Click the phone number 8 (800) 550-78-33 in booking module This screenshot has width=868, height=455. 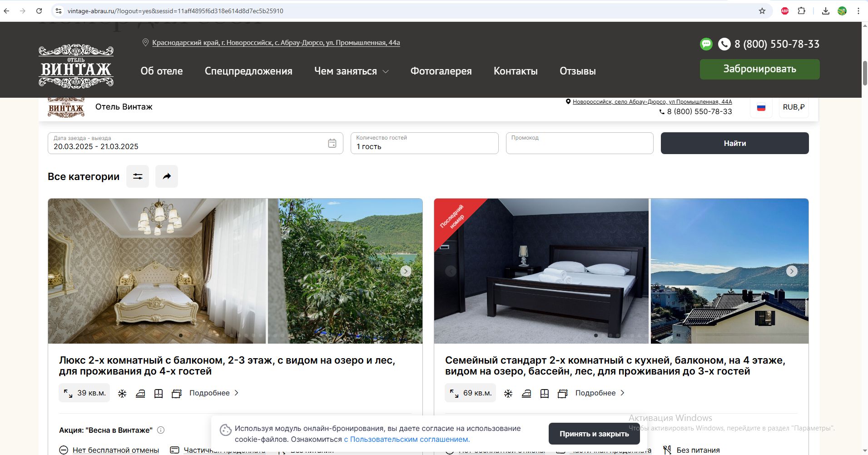pos(699,112)
